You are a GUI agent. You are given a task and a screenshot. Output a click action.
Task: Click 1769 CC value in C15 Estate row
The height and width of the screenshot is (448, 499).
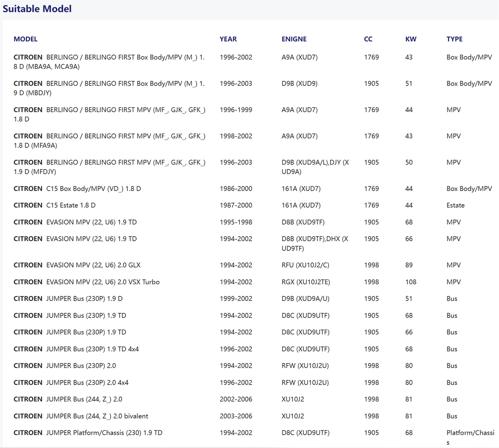(x=371, y=205)
